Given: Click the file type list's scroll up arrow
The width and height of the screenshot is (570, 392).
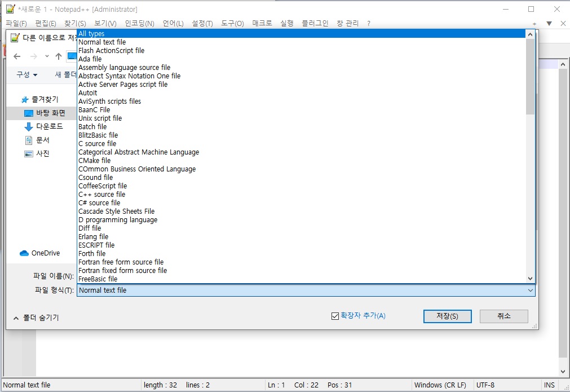Looking at the screenshot, I should tap(530, 34).
